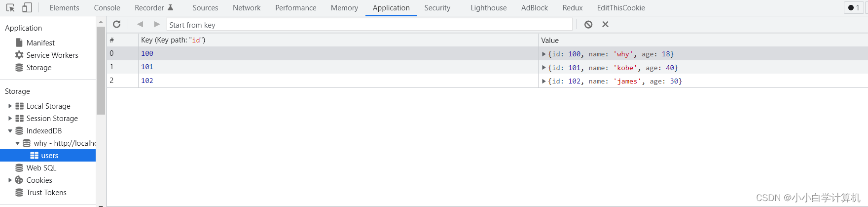The height and width of the screenshot is (207, 868).
Task: Select the Storage database icon under Application
Action: (19, 67)
